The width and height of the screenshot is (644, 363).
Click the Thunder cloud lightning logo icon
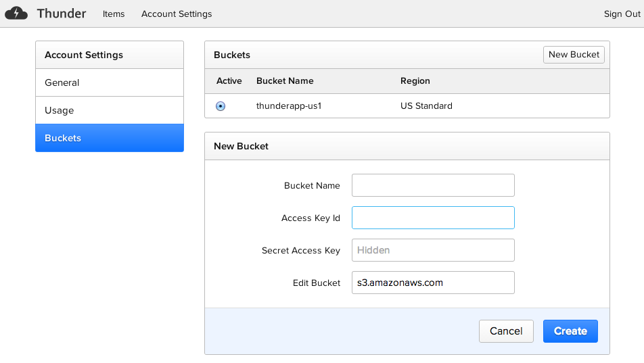pyautogui.click(x=16, y=13)
